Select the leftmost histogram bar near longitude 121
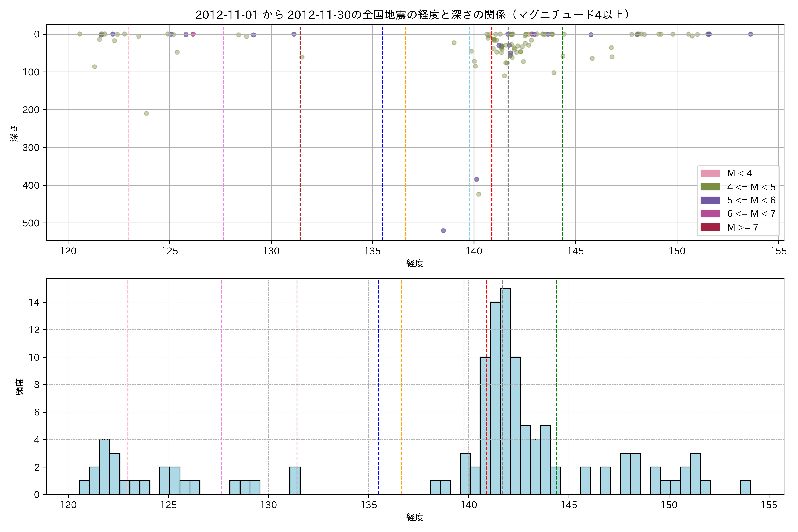 click(84, 487)
